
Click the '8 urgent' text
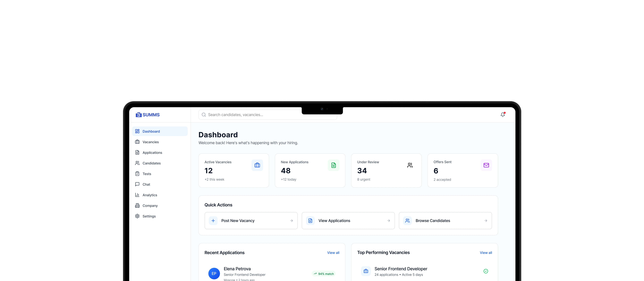point(363,179)
